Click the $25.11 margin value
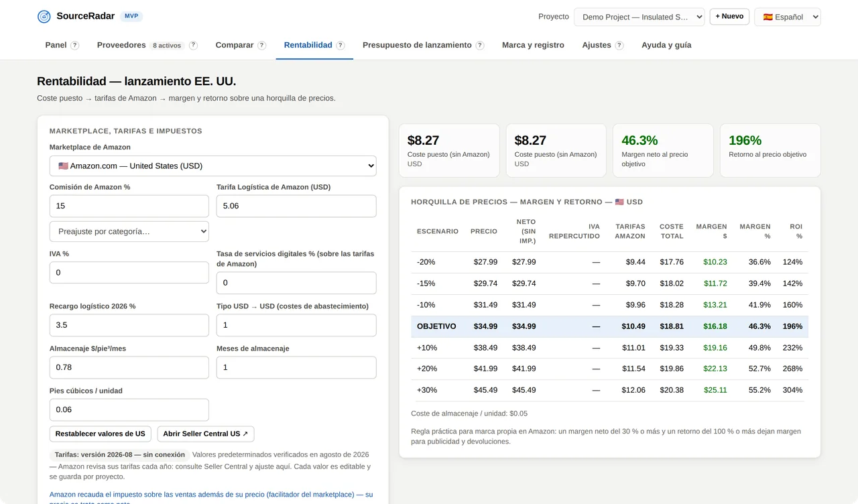The image size is (858, 504). (715, 390)
